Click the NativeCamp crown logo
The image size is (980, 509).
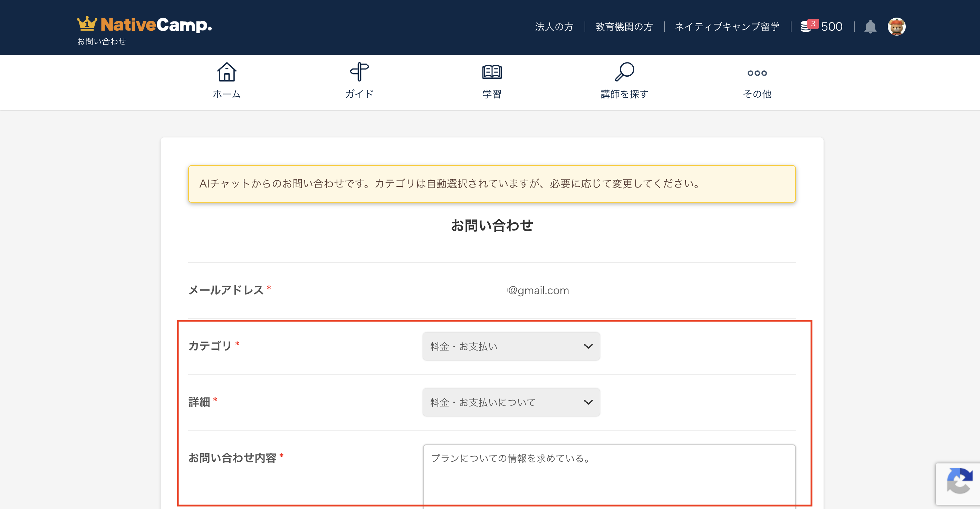pos(87,24)
